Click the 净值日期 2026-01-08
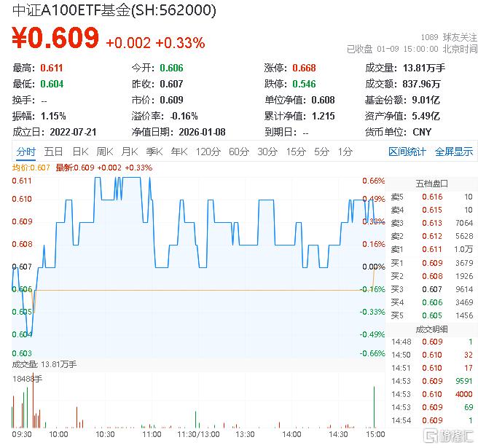 tap(202, 132)
